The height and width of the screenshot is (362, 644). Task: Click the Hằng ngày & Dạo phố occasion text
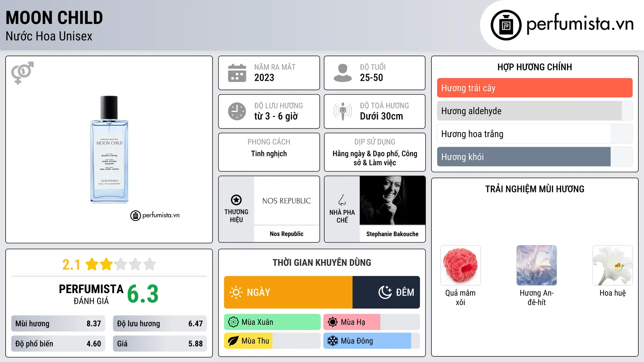[x=375, y=158]
